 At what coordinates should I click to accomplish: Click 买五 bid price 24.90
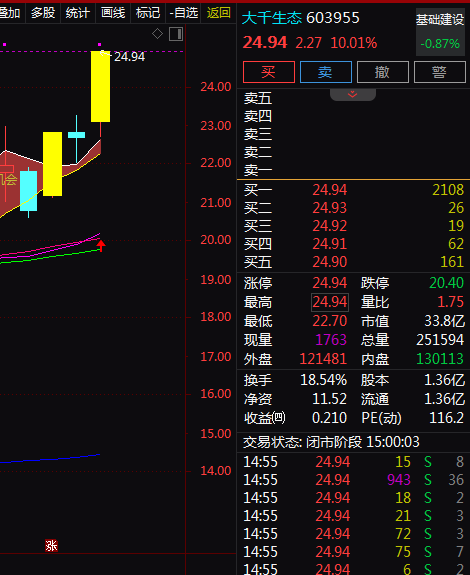pyautogui.click(x=330, y=262)
